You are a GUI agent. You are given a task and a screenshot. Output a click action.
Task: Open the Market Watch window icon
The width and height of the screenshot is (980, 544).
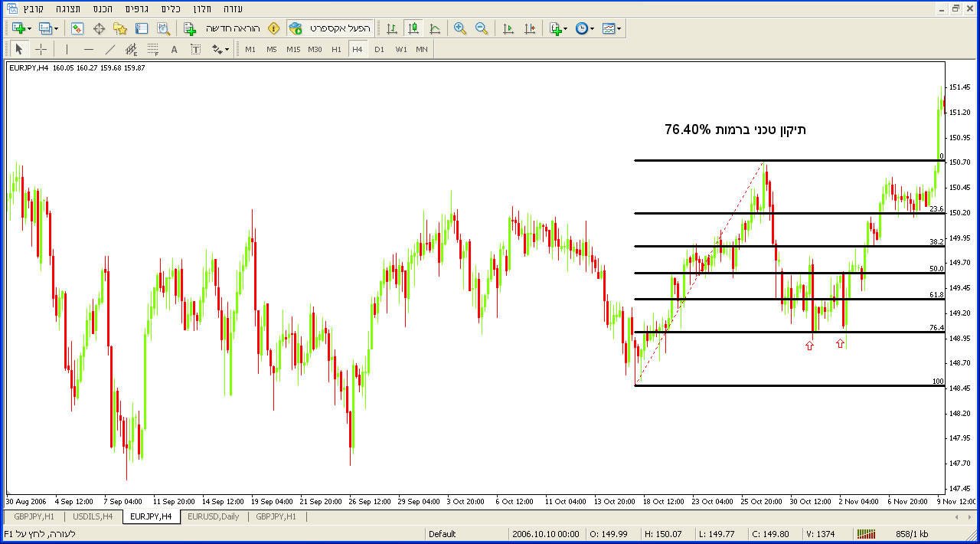77,28
